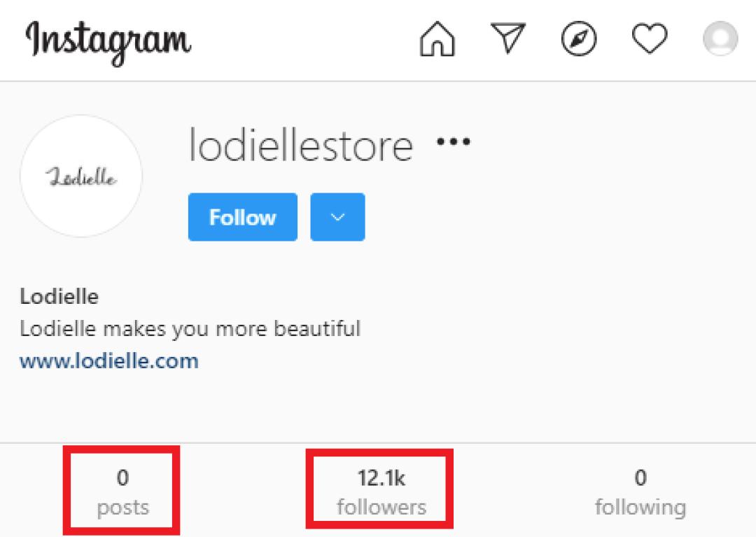Open Direct messages paper plane icon
The height and width of the screenshot is (537, 756).
(x=508, y=39)
